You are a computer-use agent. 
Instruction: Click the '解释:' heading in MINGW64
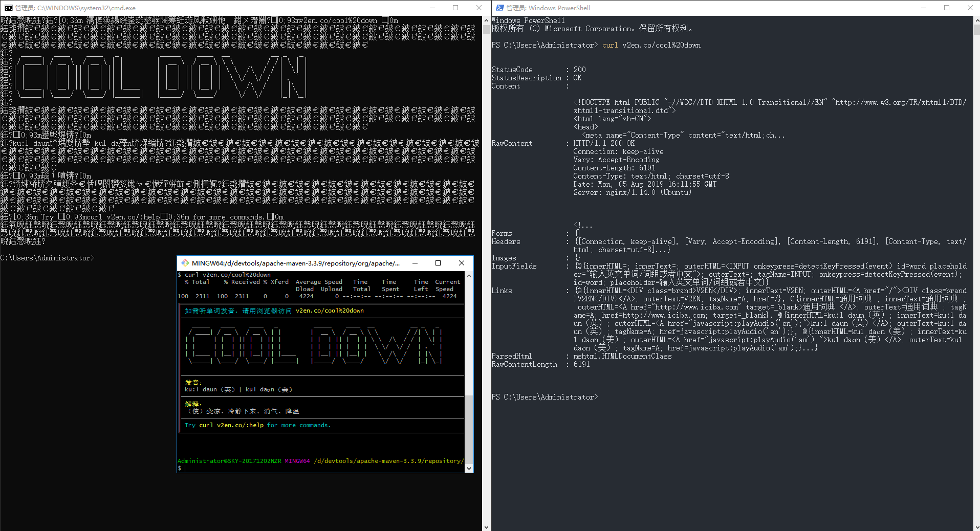(x=193, y=404)
